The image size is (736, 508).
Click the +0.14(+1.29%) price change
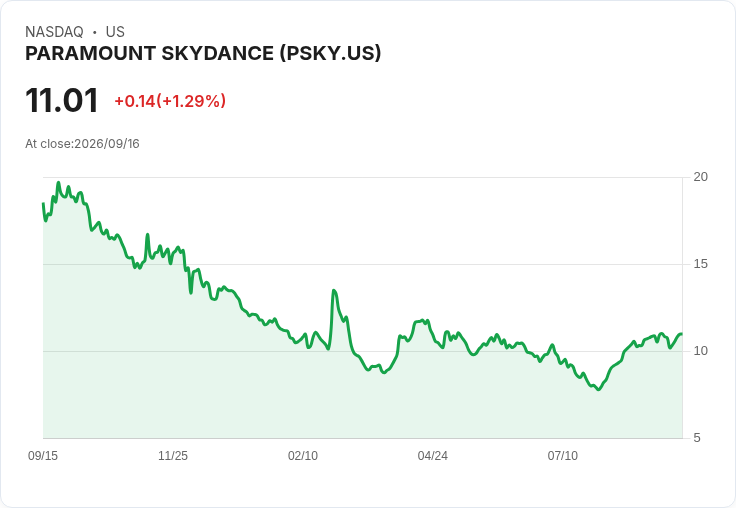(x=170, y=101)
